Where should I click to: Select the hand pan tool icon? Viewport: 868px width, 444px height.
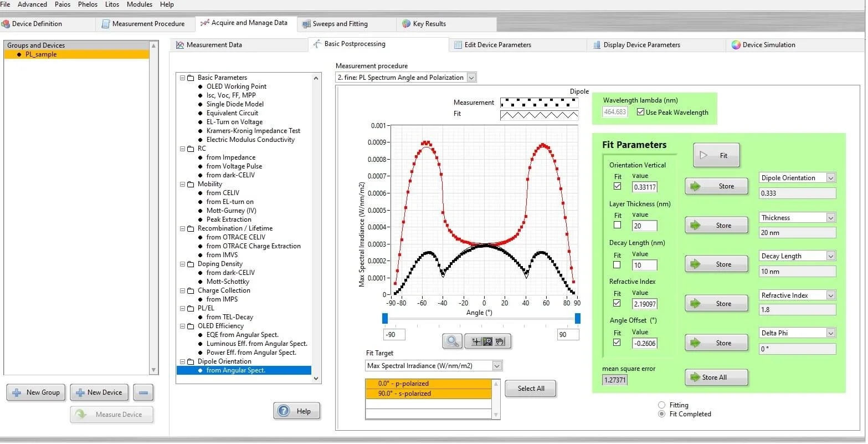coord(500,341)
